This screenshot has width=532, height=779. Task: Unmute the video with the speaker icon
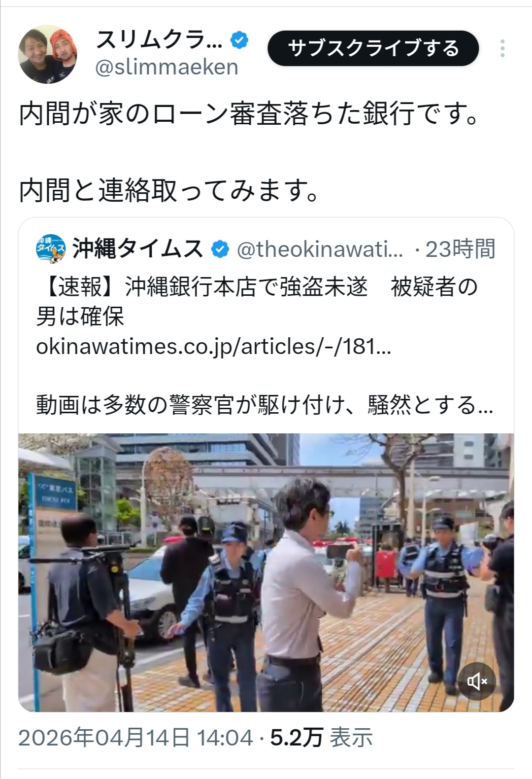(477, 682)
